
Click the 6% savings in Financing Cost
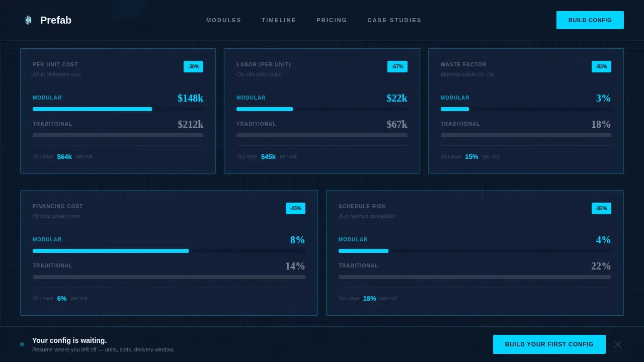(x=62, y=299)
